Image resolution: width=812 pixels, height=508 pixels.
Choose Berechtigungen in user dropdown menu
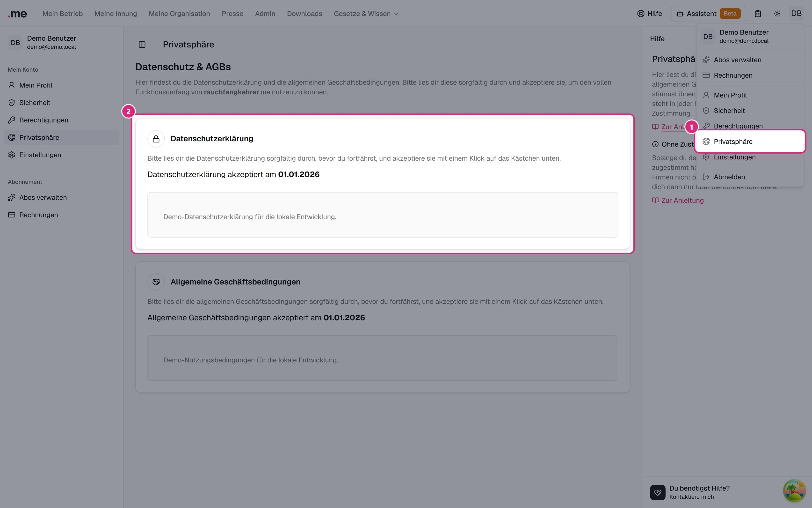[750, 126]
